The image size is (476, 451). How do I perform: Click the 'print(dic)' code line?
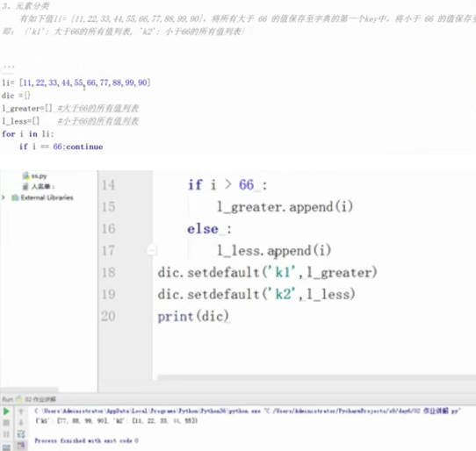click(193, 317)
